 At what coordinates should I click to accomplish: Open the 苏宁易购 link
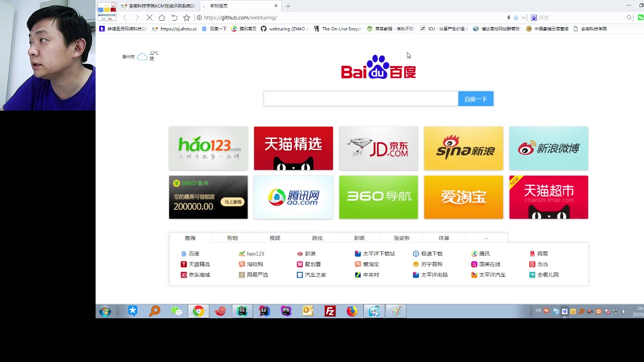(x=428, y=264)
